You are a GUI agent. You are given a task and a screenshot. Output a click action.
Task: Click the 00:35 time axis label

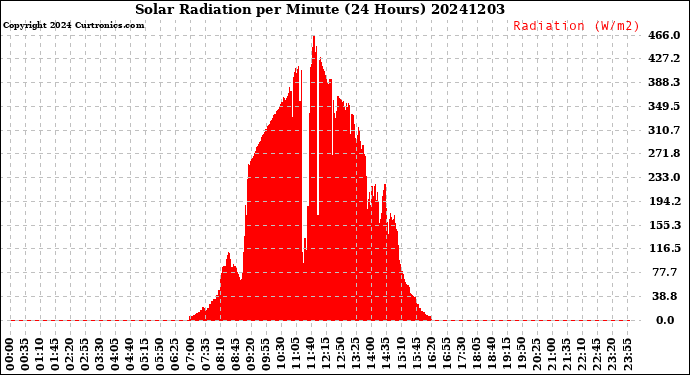25,354
